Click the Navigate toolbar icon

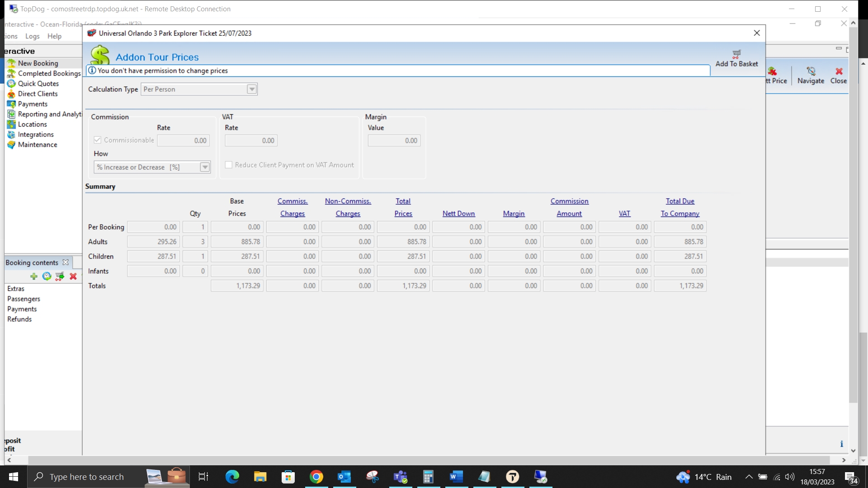[x=811, y=71]
